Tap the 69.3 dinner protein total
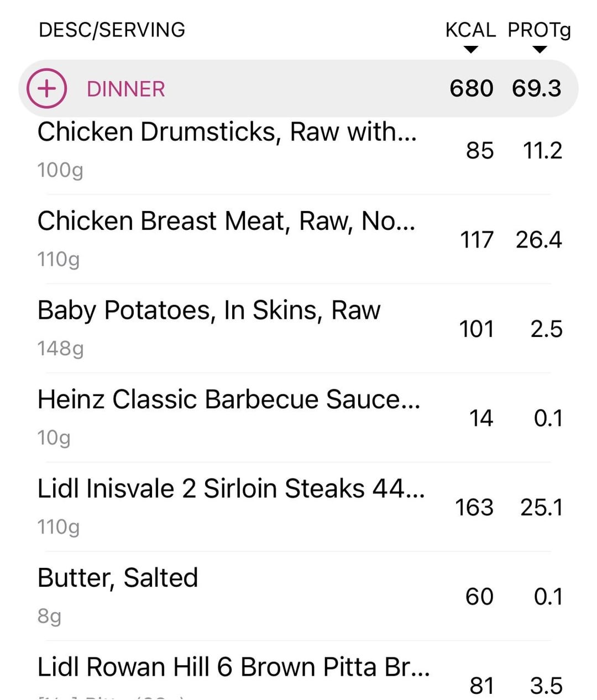597x700 pixels. point(536,88)
